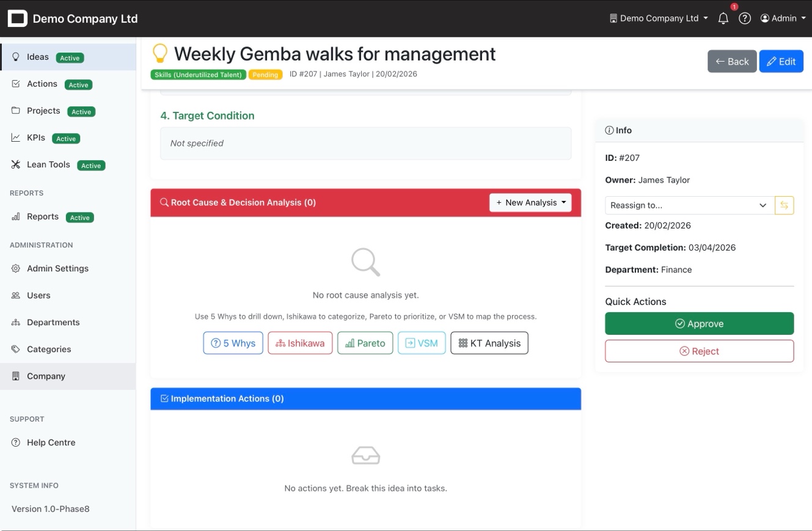This screenshot has width=812, height=531.
Task: Navigate to the KPIs section
Action: [x=36, y=138]
